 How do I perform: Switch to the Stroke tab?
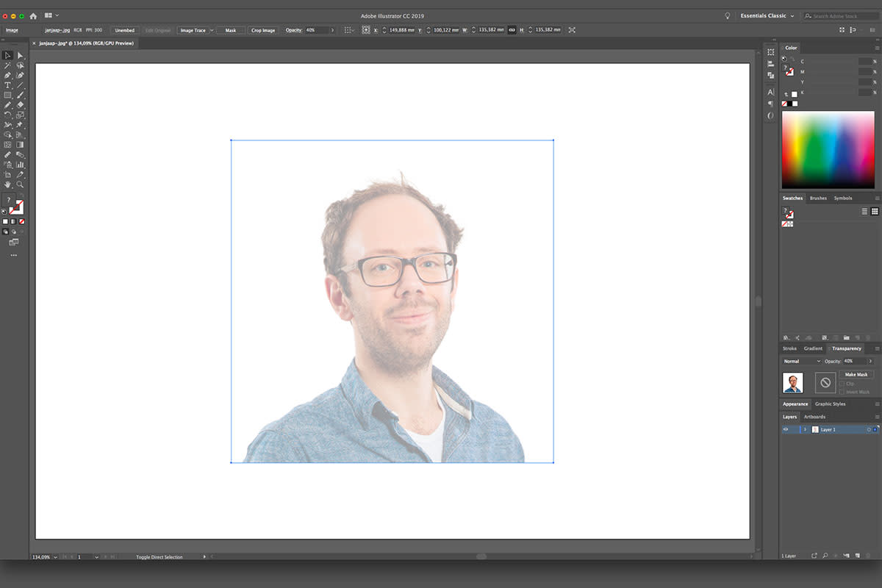coord(789,348)
